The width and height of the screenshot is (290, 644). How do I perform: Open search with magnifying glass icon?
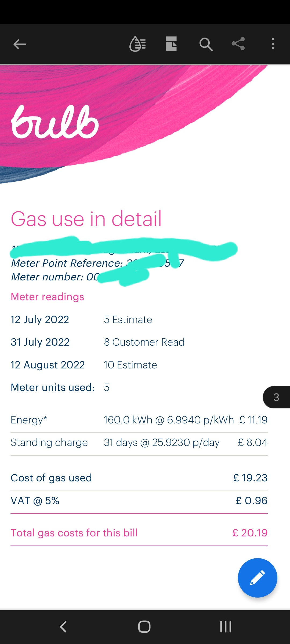[206, 44]
